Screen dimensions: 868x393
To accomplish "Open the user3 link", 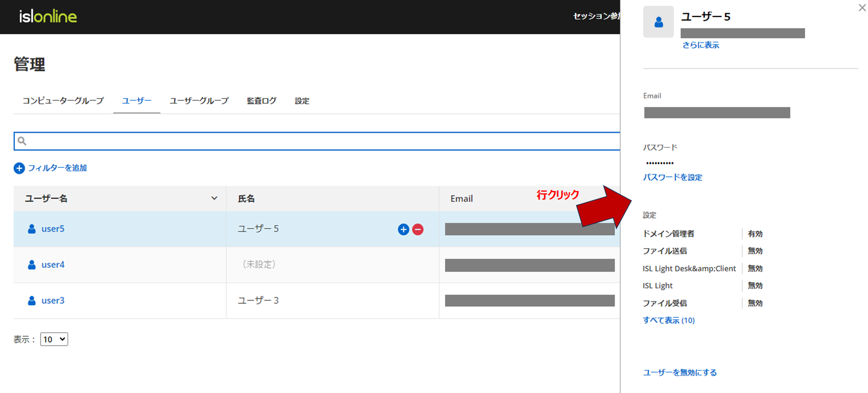I will (x=53, y=300).
